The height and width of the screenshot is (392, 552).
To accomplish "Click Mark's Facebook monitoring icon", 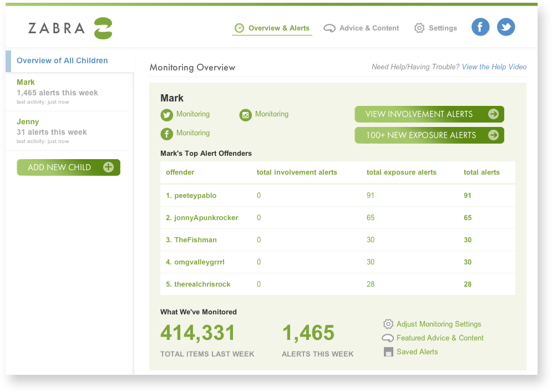I will point(167,134).
